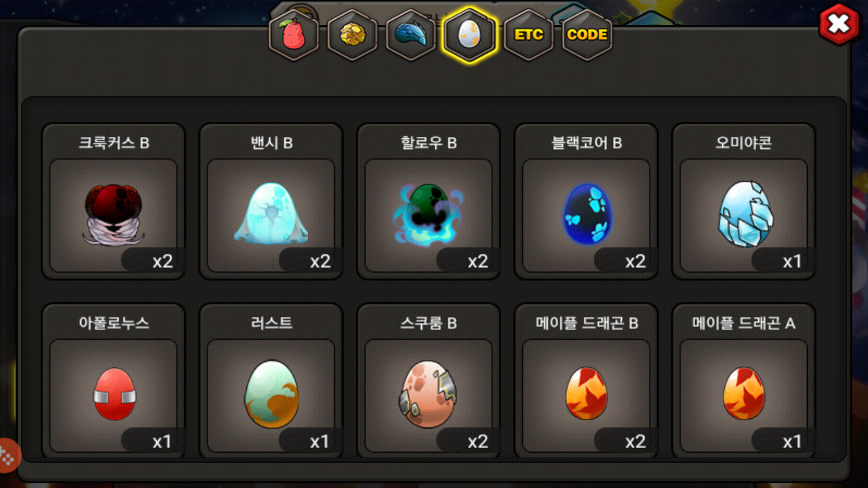Image resolution: width=868 pixels, height=488 pixels.
Task: Pick the 할로우 B flaming egg
Action: point(429,201)
